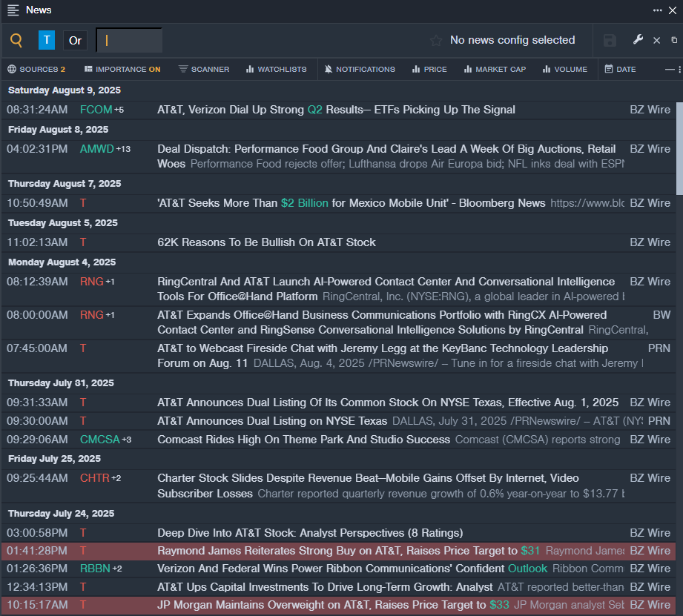Toggle the Or search operator
Viewport: 683px width, 616px height.
[76, 41]
